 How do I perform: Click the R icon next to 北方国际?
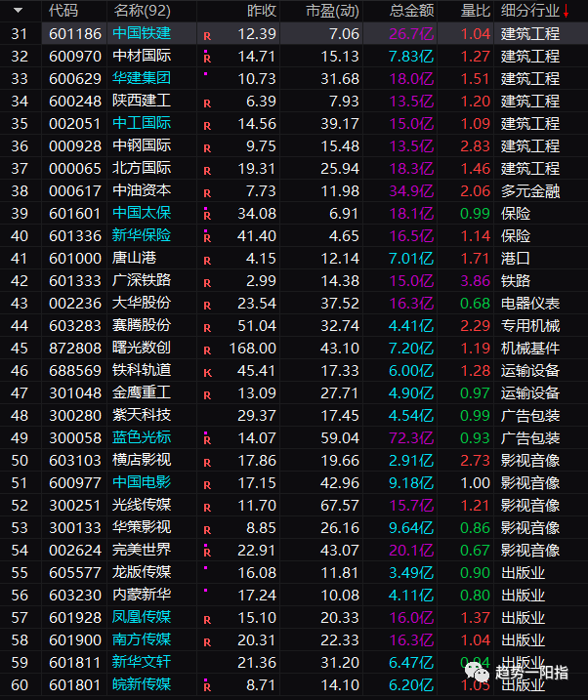(x=207, y=171)
